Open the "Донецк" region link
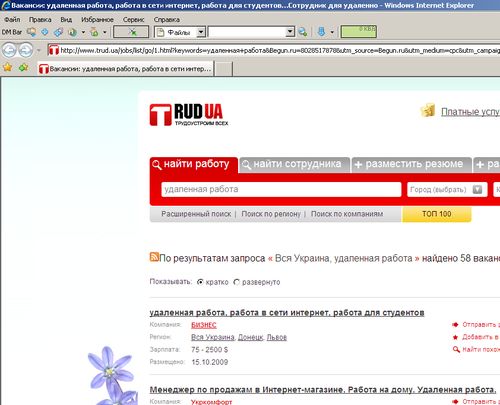This screenshot has height=405, width=500. coord(251,337)
